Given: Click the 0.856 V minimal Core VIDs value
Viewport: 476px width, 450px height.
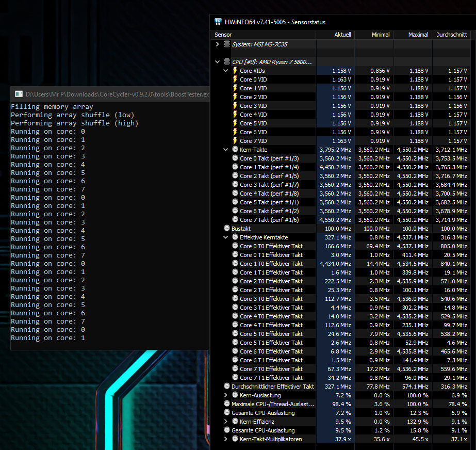Looking at the screenshot, I should pyautogui.click(x=374, y=71).
